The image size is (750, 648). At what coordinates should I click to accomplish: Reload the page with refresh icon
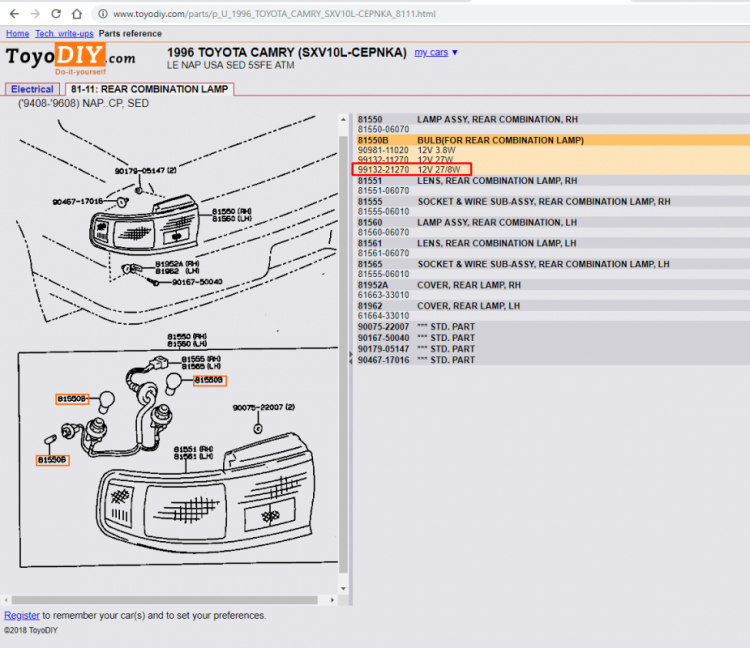coord(56,14)
